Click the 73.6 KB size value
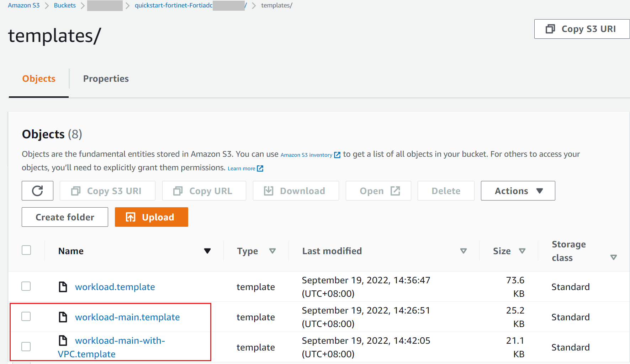630x364 pixels. point(515,287)
